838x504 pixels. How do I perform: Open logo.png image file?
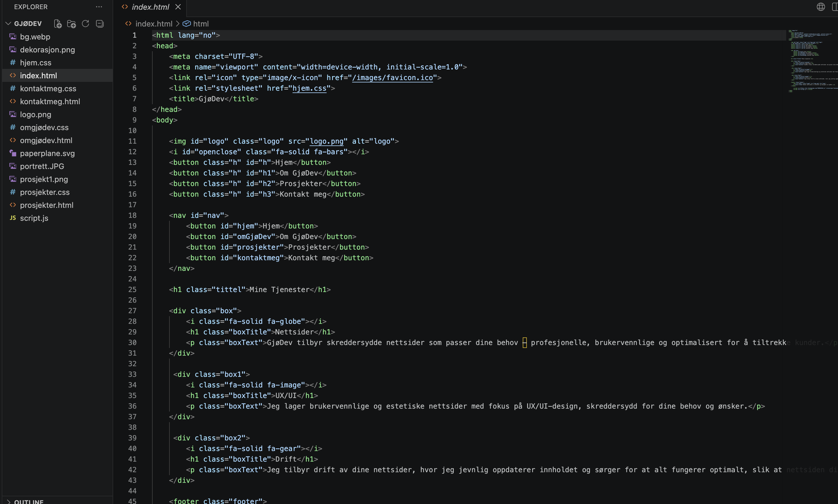(57, 115)
